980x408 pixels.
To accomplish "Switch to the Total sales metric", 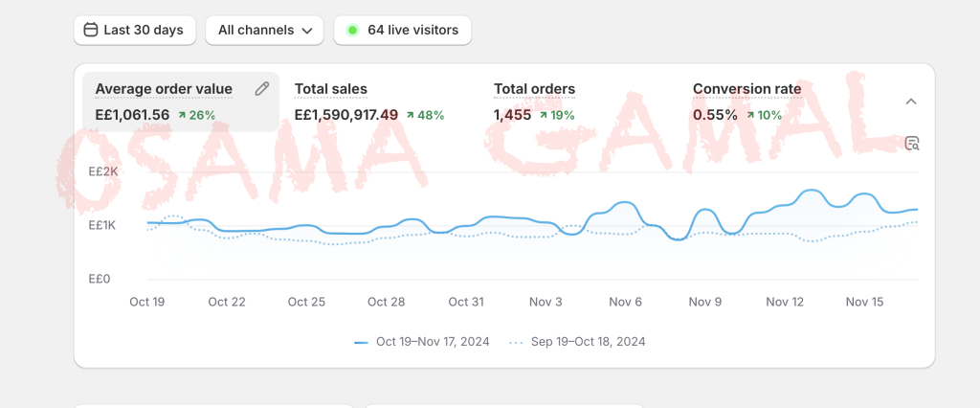I will coord(331,90).
